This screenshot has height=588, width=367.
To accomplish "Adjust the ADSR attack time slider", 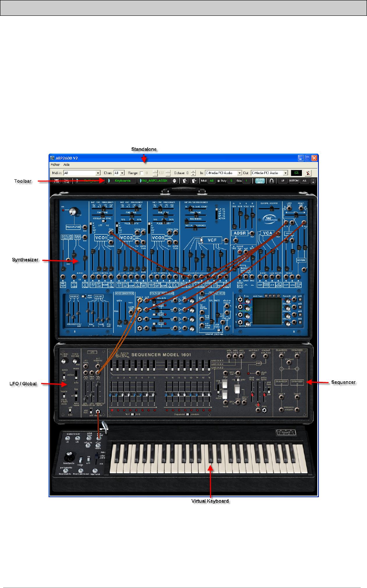I will coord(234,218).
